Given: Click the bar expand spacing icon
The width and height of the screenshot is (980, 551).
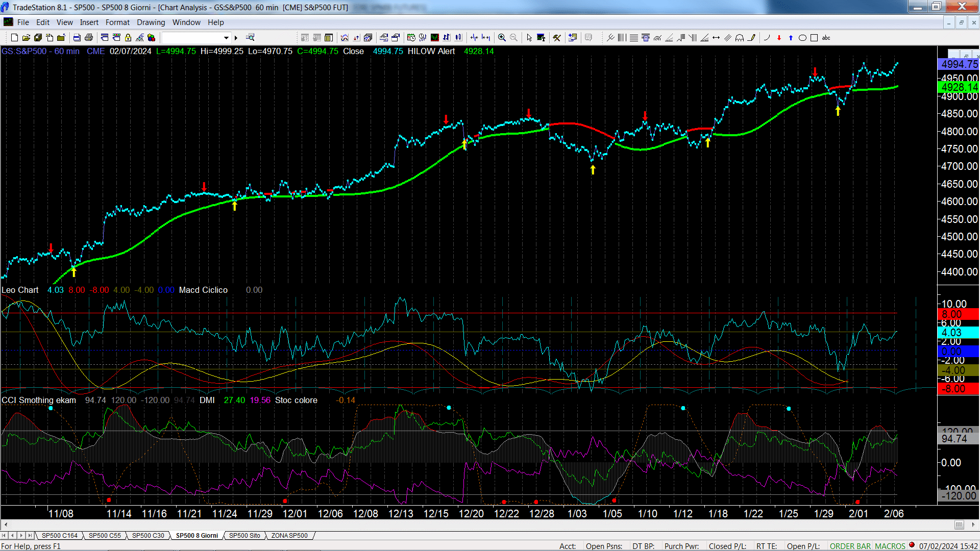Looking at the screenshot, I should tap(486, 38).
